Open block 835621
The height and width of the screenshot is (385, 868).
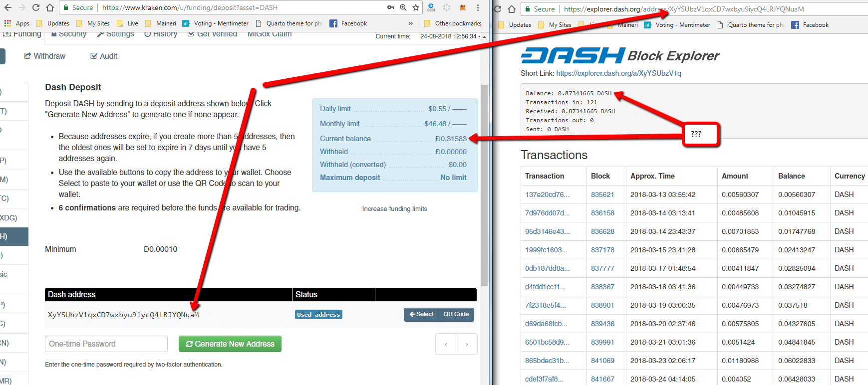[602, 194]
